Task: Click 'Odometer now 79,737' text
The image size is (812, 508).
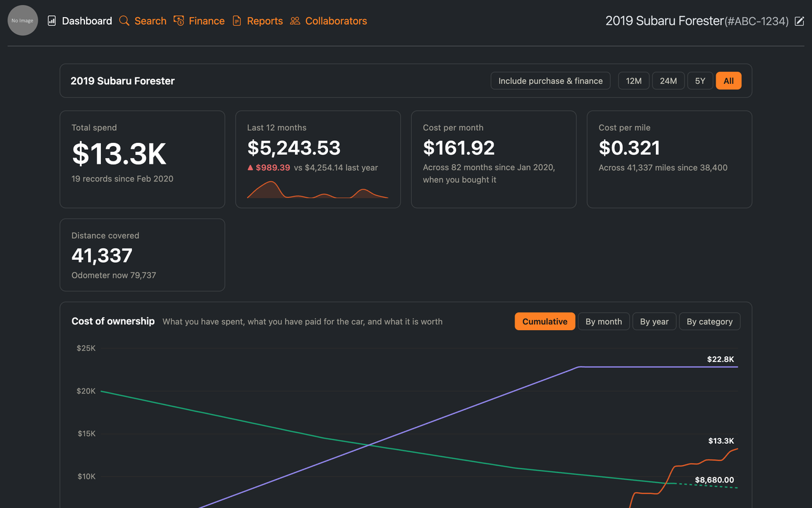Action: click(114, 275)
